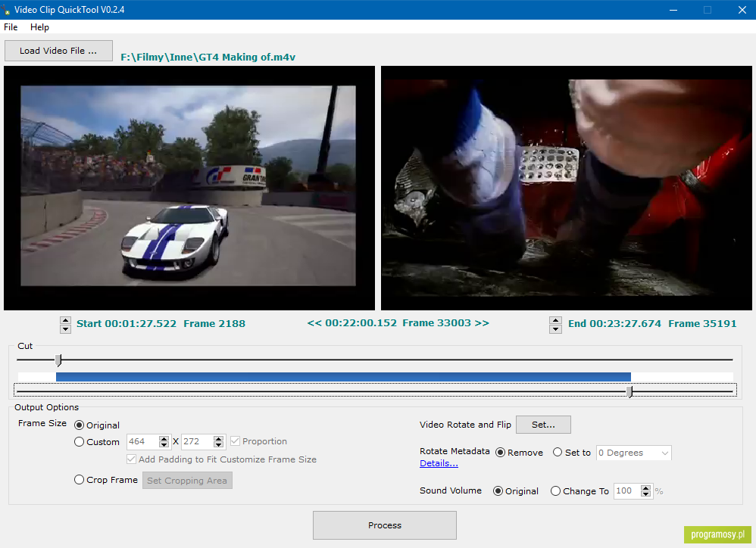Decrease End time with down arrow
This screenshot has width=756, height=548.
[555, 329]
